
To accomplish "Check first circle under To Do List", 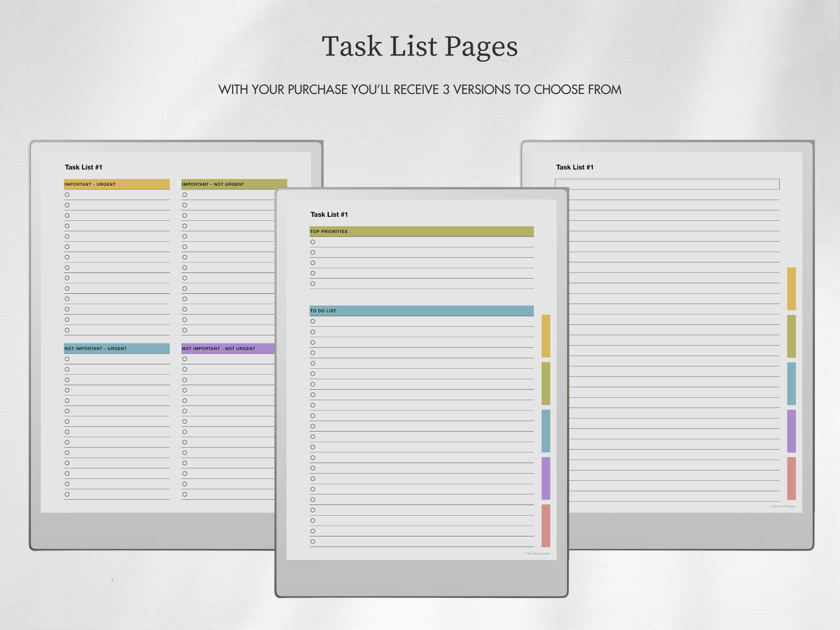I will coord(313,321).
